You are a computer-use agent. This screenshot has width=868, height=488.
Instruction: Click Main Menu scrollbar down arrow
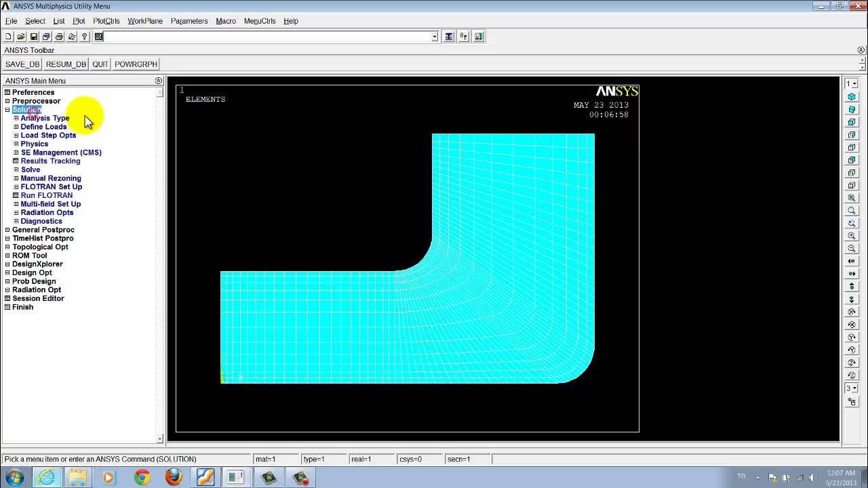160,439
